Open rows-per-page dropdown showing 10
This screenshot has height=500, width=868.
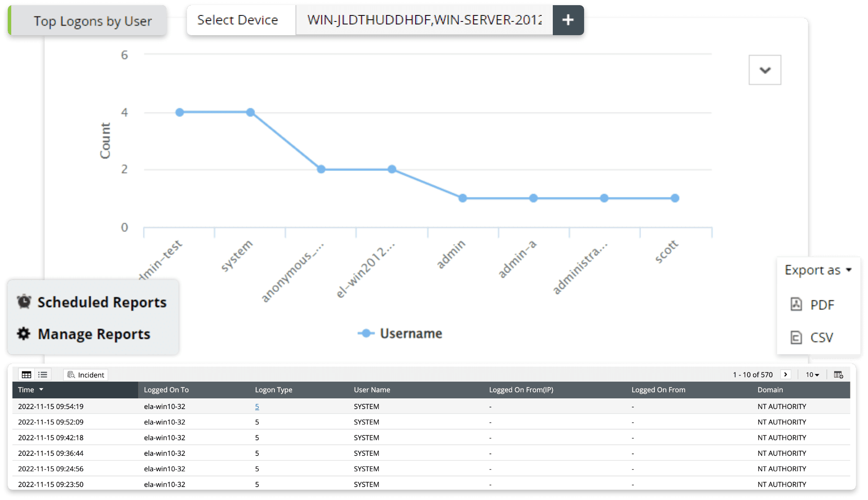pyautogui.click(x=812, y=375)
